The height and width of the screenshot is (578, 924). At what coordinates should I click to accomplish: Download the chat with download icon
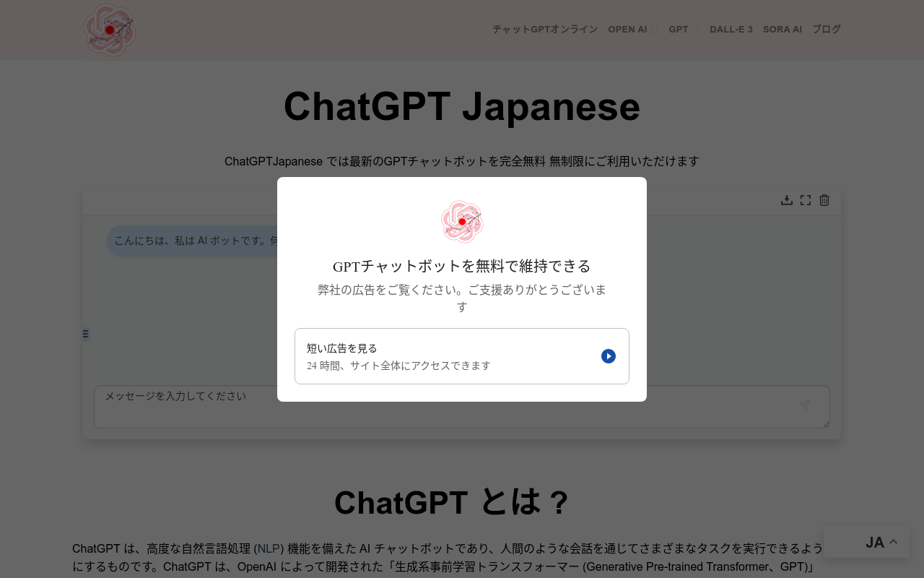787,200
